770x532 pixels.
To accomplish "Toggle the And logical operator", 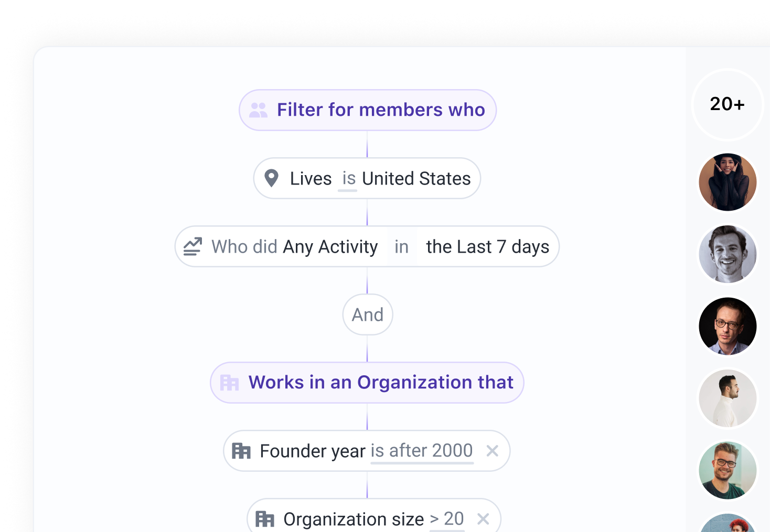I will pos(367,314).
